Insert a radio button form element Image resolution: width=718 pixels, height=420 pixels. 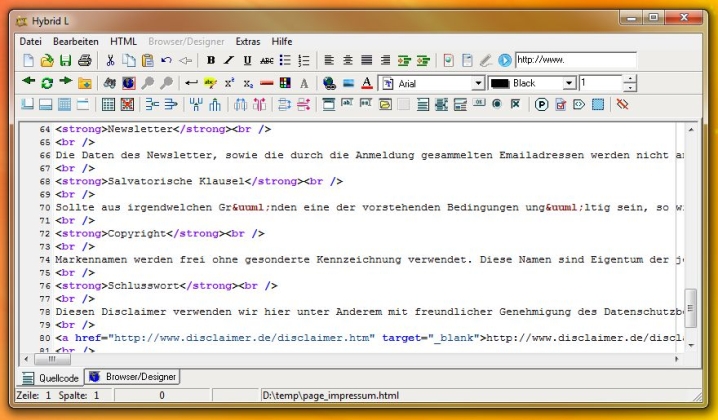point(497,104)
